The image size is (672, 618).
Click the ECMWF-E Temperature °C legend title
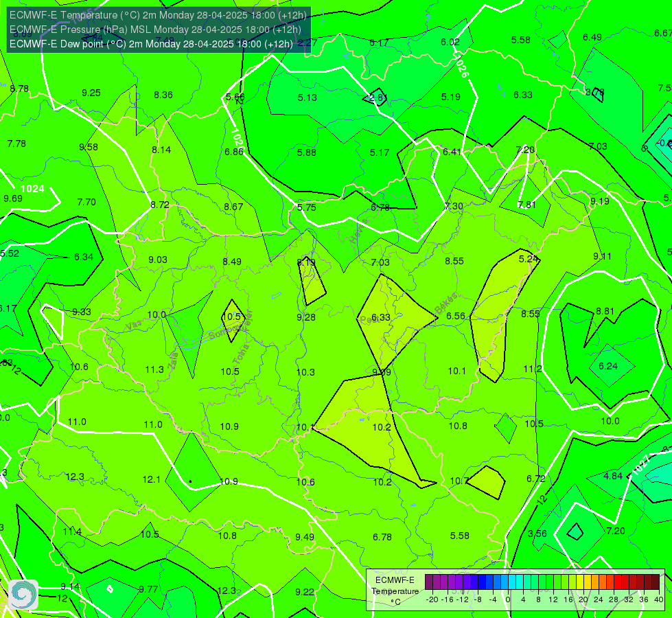point(395,591)
